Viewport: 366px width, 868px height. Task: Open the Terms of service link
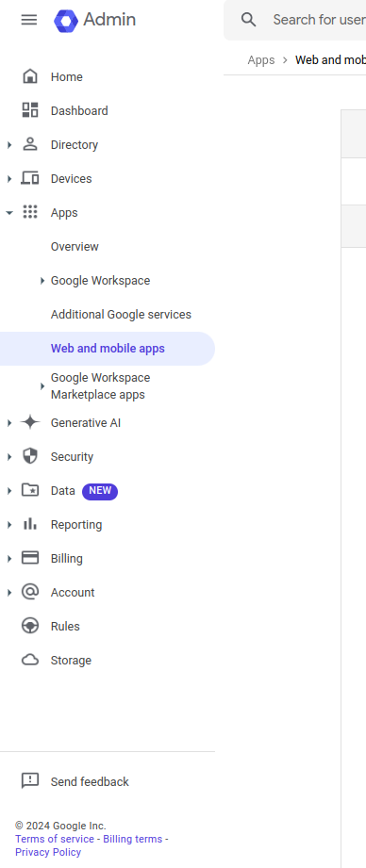[x=55, y=839]
